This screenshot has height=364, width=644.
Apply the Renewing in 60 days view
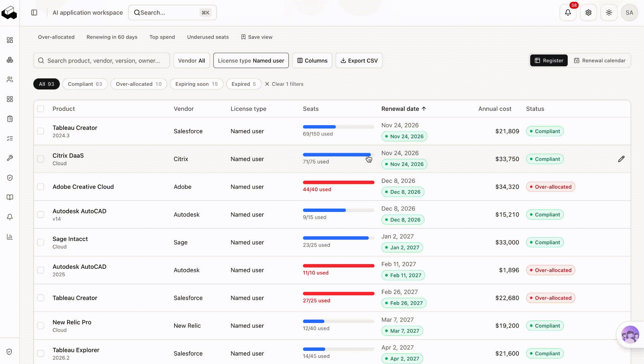(x=112, y=37)
